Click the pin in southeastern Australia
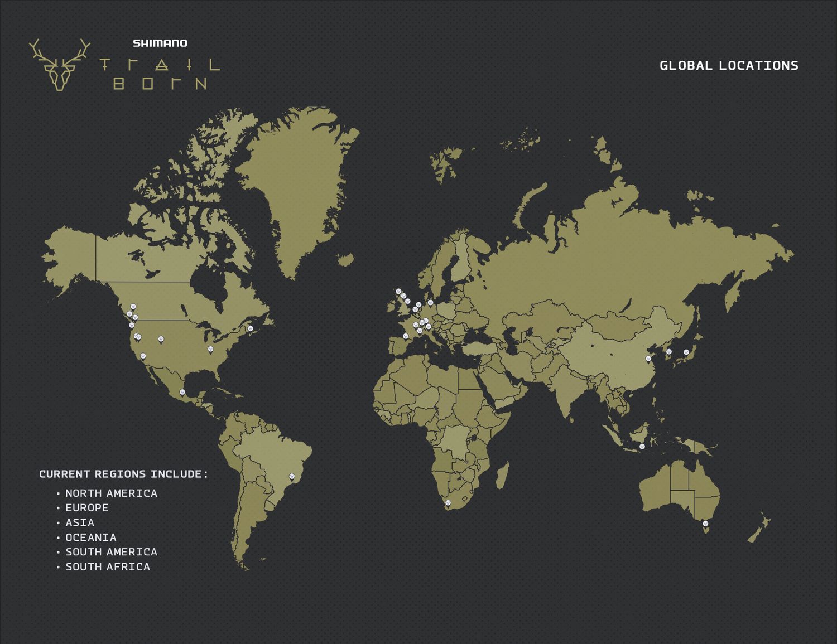This screenshot has height=644, width=837. [705, 524]
